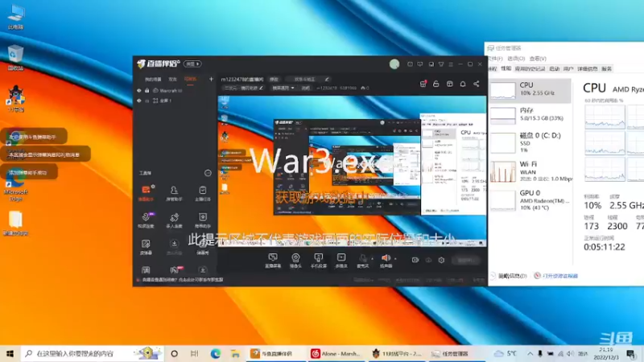Open the 选项(O) menu in Task Manager
The height and width of the screenshot is (362, 644).
point(516,59)
